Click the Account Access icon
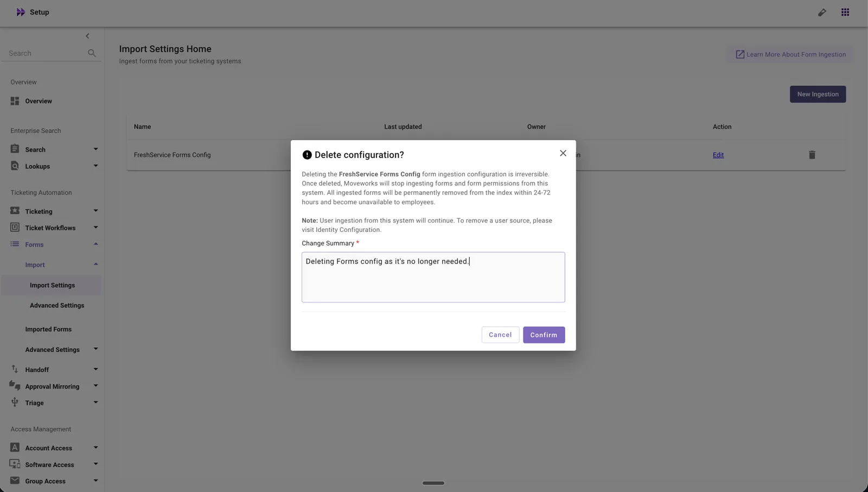The width and height of the screenshot is (868, 492). [x=15, y=447]
